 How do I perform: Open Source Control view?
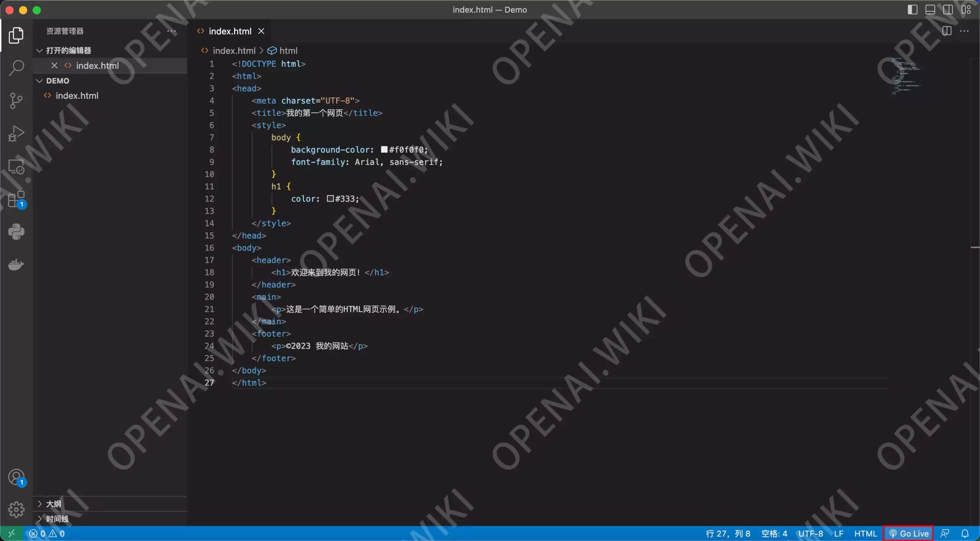tap(16, 101)
